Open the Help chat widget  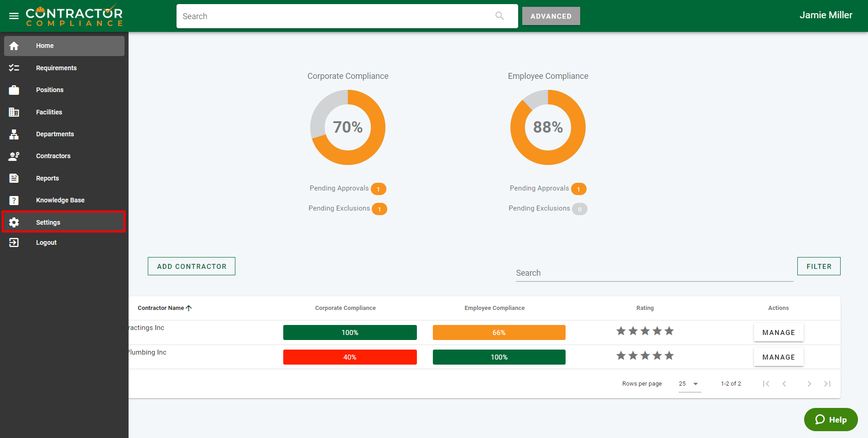pyautogui.click(x=831, y=419)
